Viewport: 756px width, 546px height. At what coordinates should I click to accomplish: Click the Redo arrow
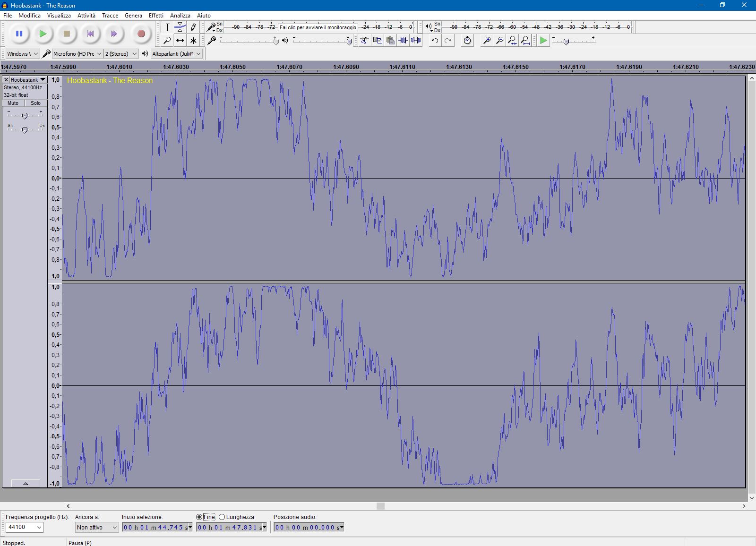point(447,41)
